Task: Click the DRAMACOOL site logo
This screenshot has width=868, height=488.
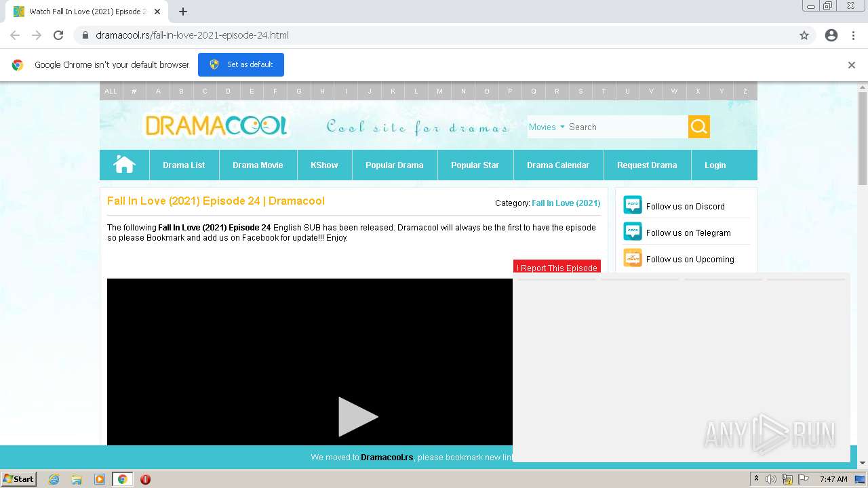Action: 216,126
